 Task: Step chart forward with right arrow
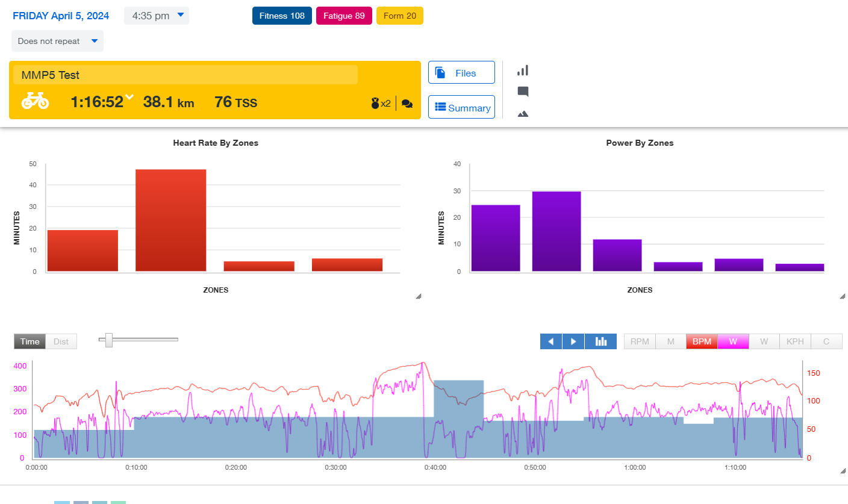click(573, 341)
